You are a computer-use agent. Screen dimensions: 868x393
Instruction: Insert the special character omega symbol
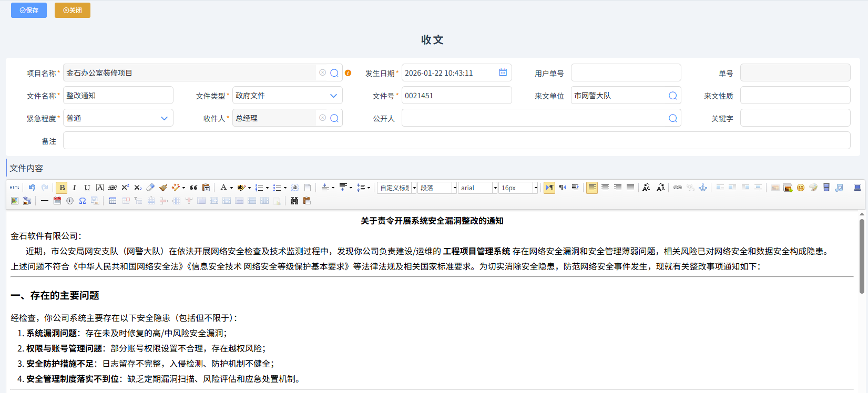point(83,201)
